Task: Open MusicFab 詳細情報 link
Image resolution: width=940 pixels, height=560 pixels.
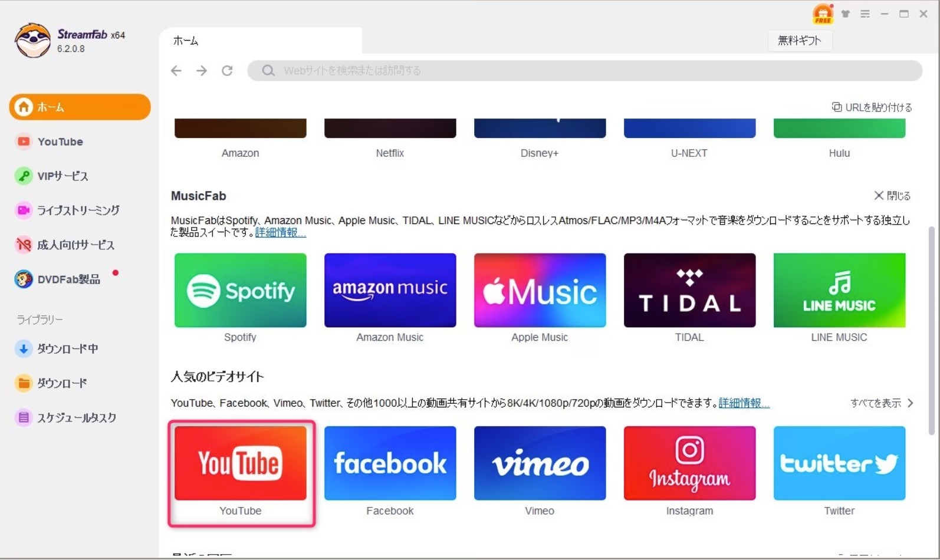Action: pyautogui.click(x=281, y=233)
